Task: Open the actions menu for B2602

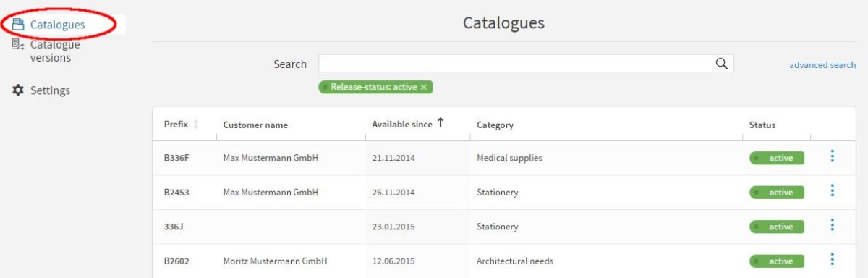Action: tap(833, 259)
